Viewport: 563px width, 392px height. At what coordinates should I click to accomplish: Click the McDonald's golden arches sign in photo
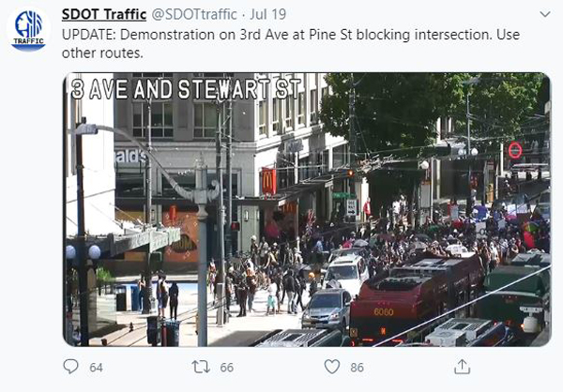point(269,181)
